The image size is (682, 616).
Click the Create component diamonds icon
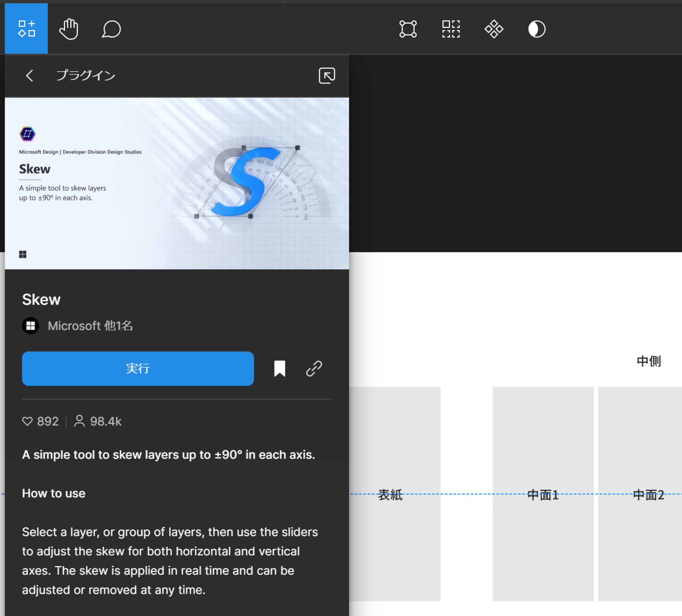coord(494,29)
